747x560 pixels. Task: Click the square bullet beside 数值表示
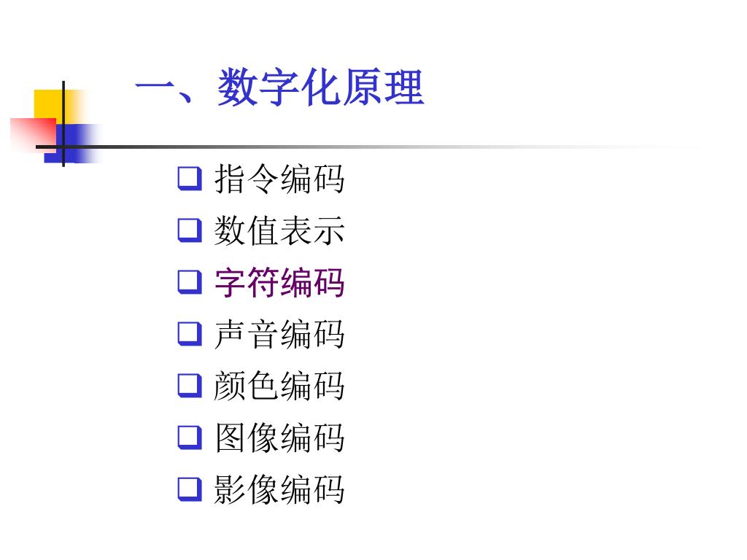point(190,230)
